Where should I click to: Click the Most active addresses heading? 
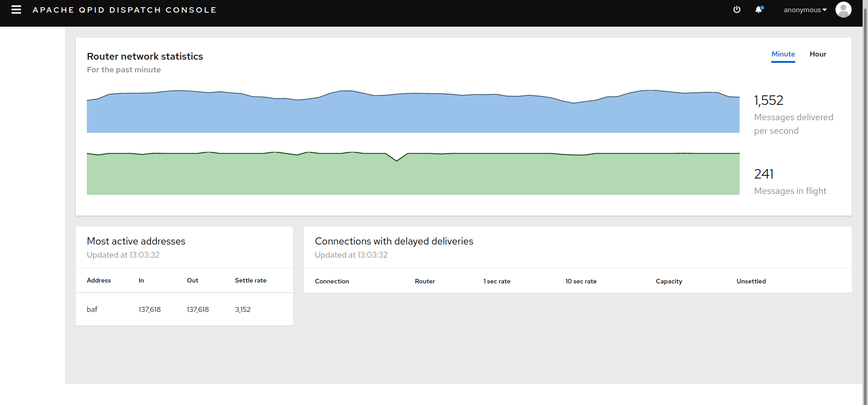[x=136, y=241]
